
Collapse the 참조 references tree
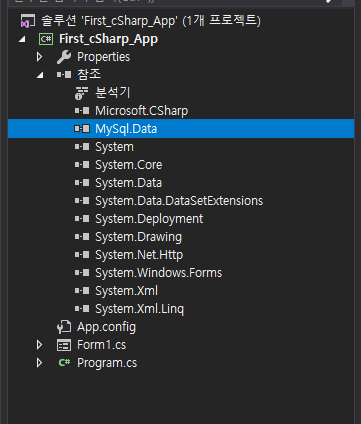[40, 75]
